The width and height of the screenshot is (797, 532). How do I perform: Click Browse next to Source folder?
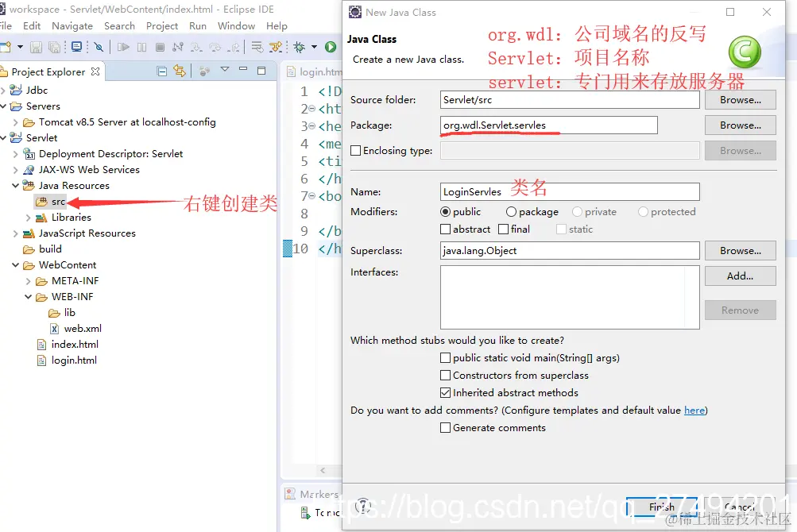pyautogui.click(x=740, y=99)
